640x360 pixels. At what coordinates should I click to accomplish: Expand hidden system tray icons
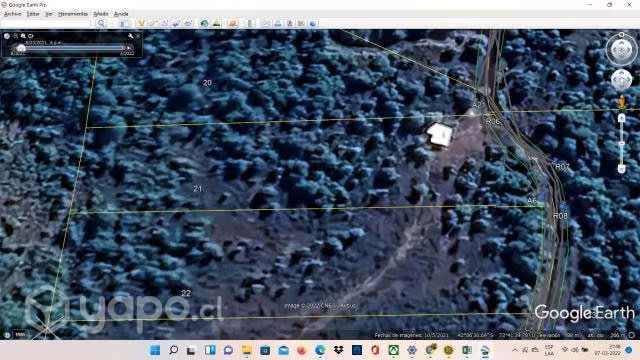[x=515, y=350]
